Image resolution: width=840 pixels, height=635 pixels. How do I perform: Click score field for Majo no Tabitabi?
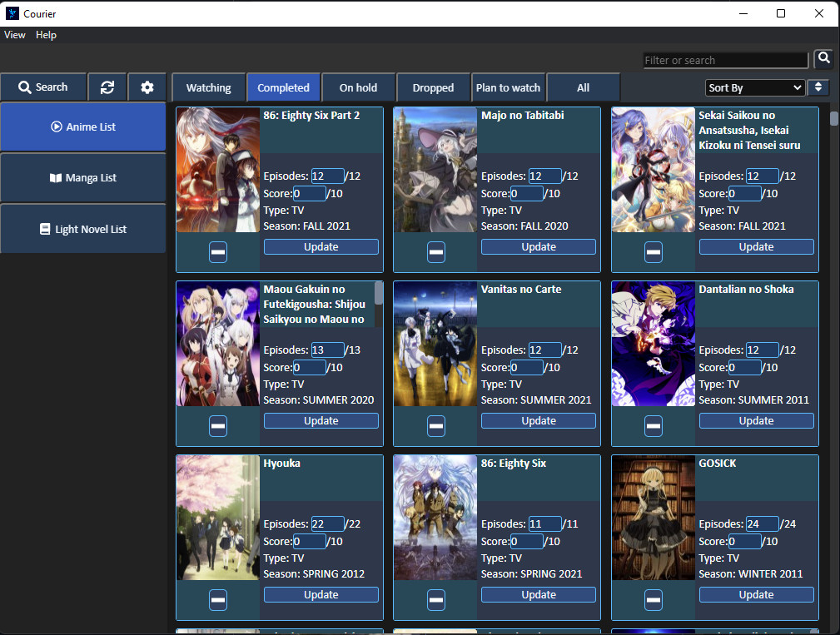click(527, 194)
